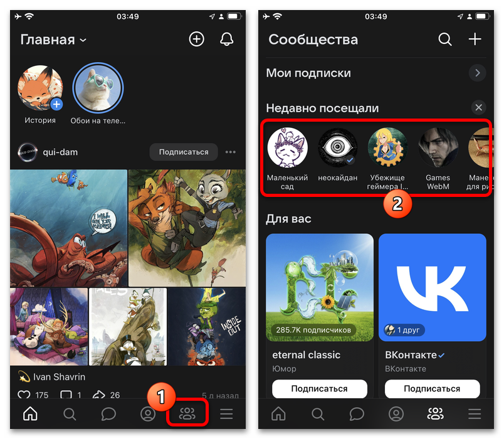Tap the 5 д назад timestamp
The image size is (504, 439).
pyautogui.click(x=220, y=395)
